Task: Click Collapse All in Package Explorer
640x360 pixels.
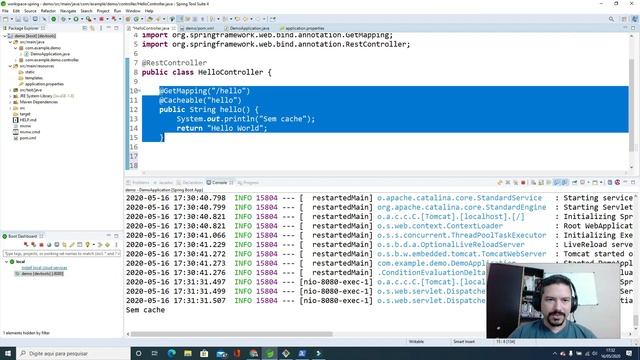Action: [x=85, y=28]
